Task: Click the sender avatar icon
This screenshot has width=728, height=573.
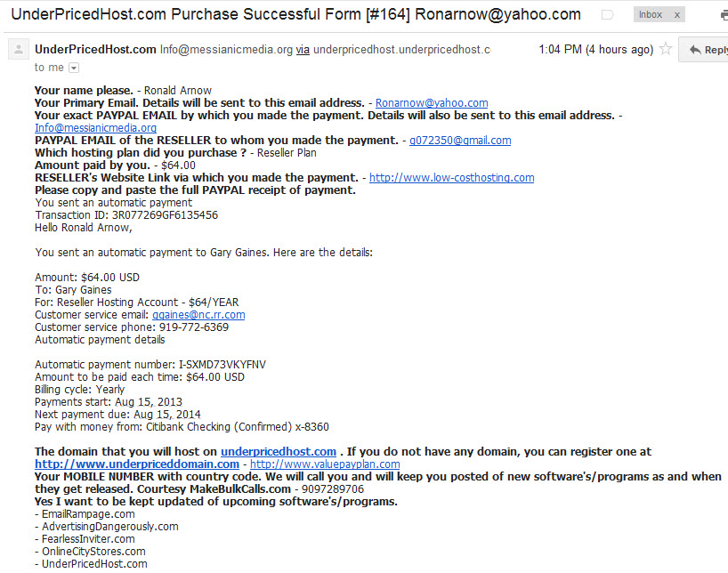Action: (19, 49)
